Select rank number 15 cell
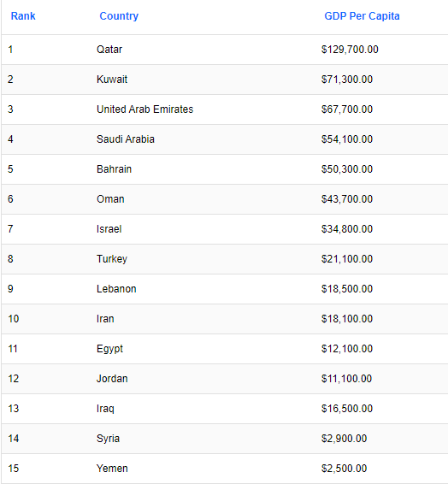 coord(14,469)
